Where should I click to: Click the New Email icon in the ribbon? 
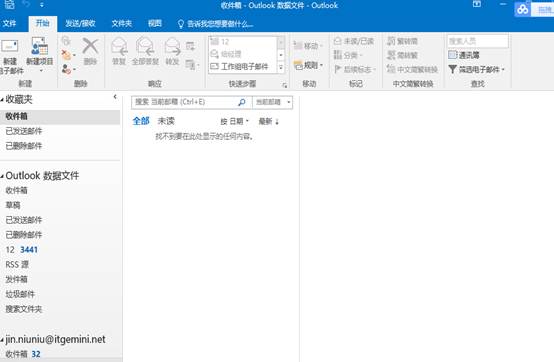point(10,47)
